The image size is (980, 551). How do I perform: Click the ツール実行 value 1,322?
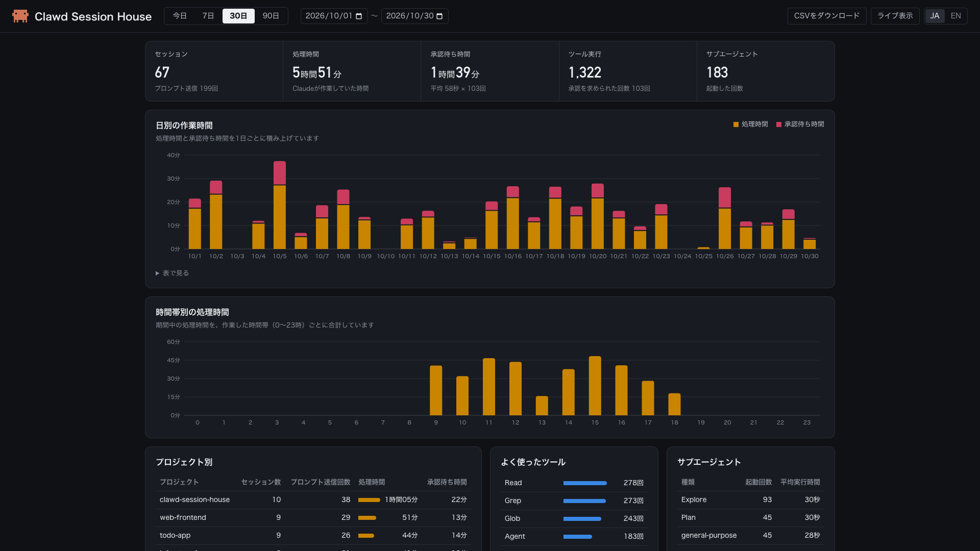(585, 72)
